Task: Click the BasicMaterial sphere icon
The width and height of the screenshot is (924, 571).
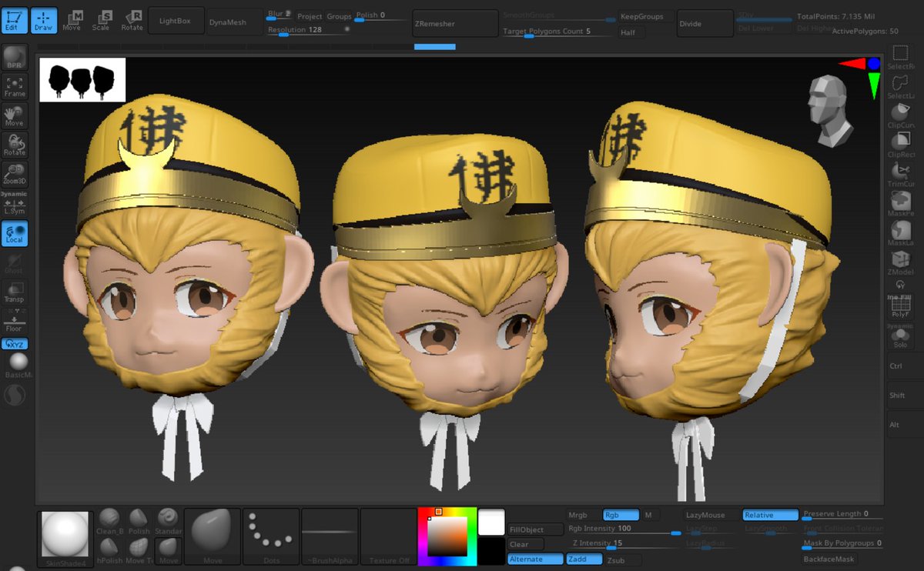Action: (18, 365)
